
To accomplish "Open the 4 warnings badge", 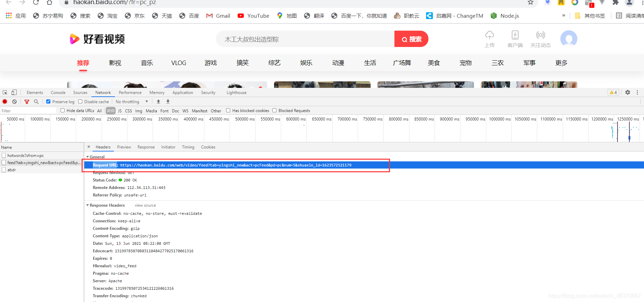I will (x=613, y=92).
